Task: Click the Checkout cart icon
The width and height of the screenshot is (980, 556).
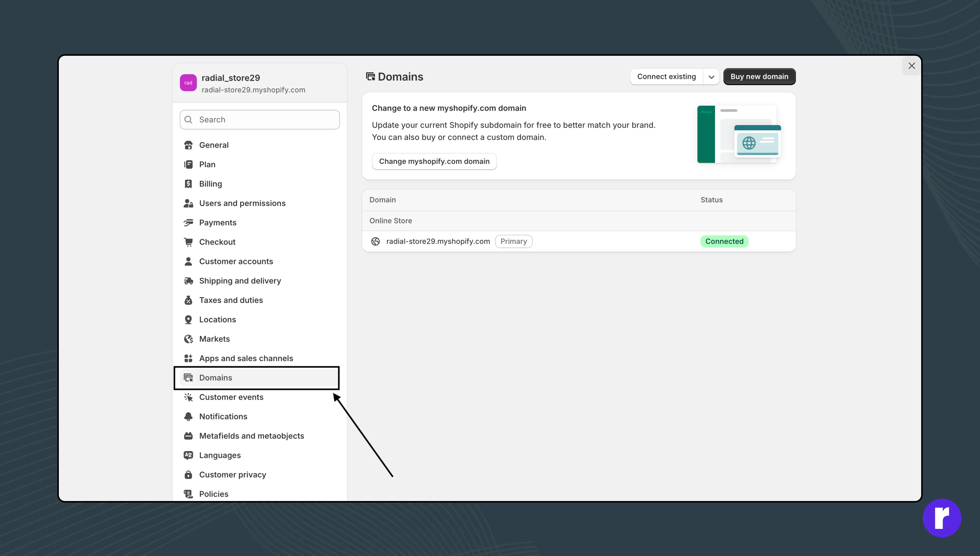Action: point(188,242)
